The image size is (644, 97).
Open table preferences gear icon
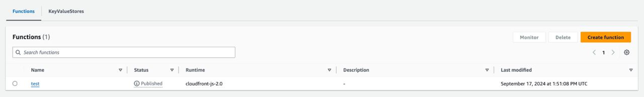(627, 52)
